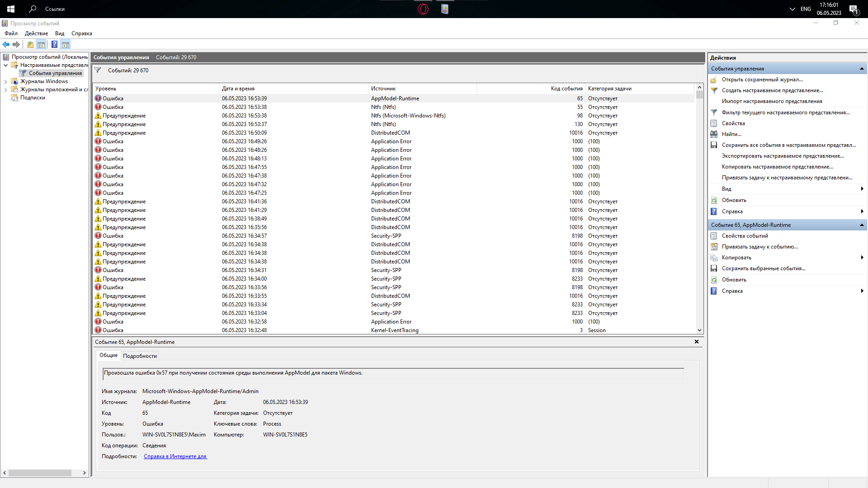Click the Back arrow in the toolbar
Screen dimensions: 868x488
pyautogui.click(x=6, y=44)
